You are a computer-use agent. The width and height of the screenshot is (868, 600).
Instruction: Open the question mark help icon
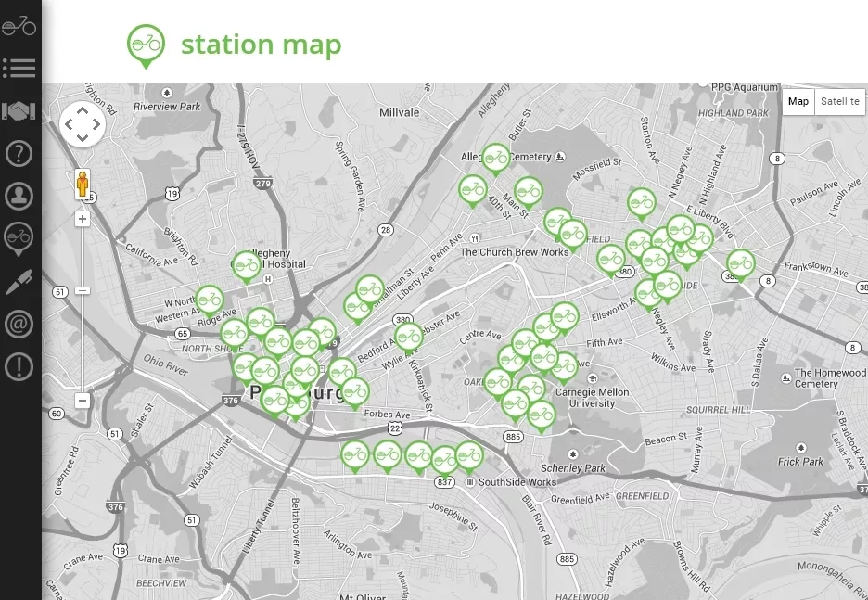(x=19, y=153)
